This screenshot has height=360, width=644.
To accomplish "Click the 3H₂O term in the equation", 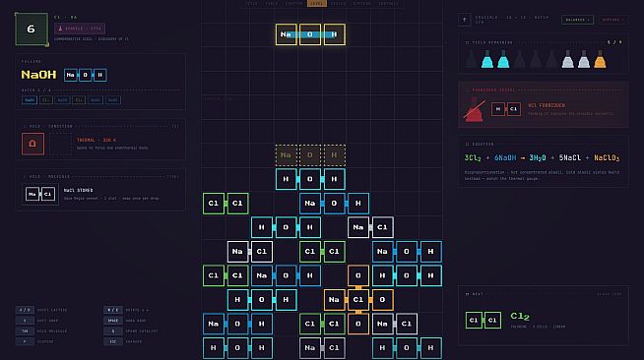I will pyautogui.click(x=538, y=157).
